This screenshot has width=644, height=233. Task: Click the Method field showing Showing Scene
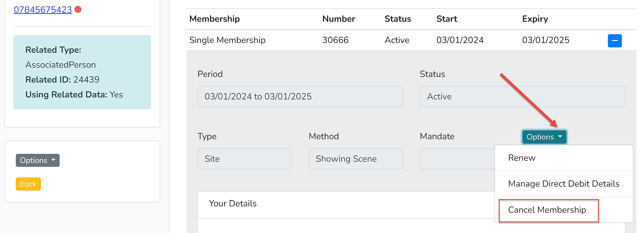356,159
